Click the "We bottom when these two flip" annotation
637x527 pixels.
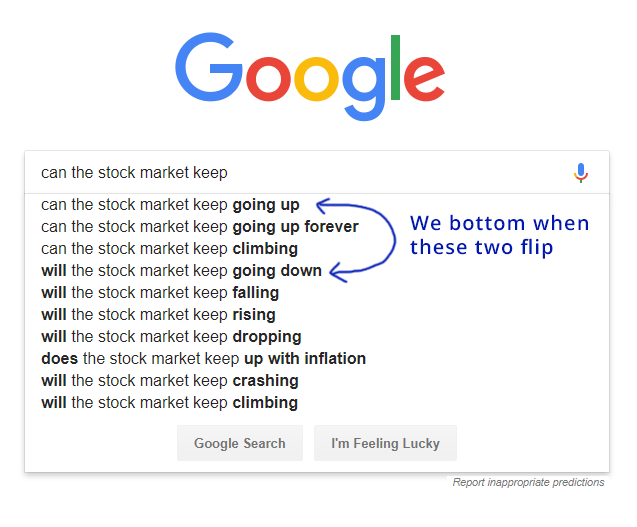(499, 235)
